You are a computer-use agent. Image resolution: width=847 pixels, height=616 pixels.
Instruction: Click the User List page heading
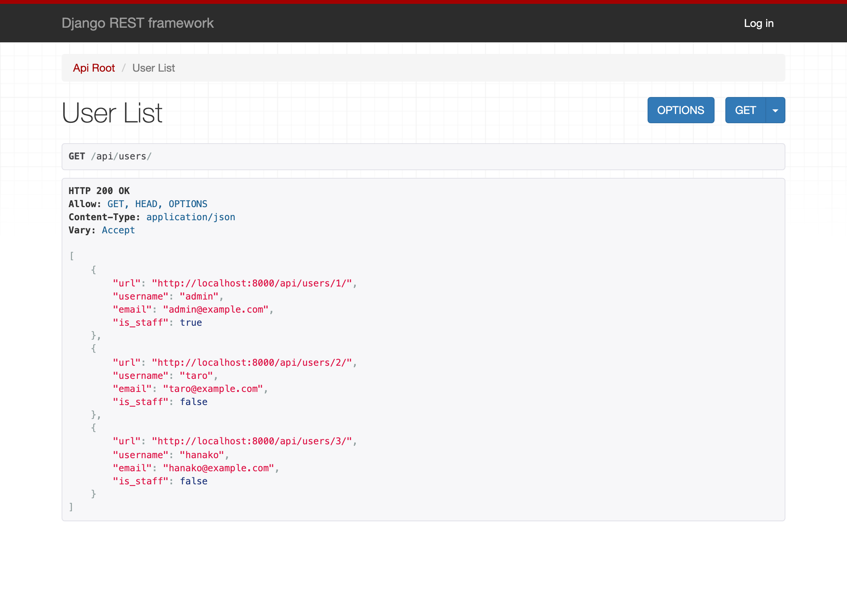[112, 113]
